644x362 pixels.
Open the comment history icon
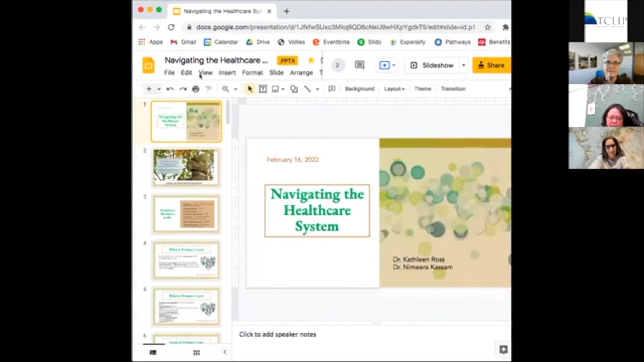(x=360, y=65)
